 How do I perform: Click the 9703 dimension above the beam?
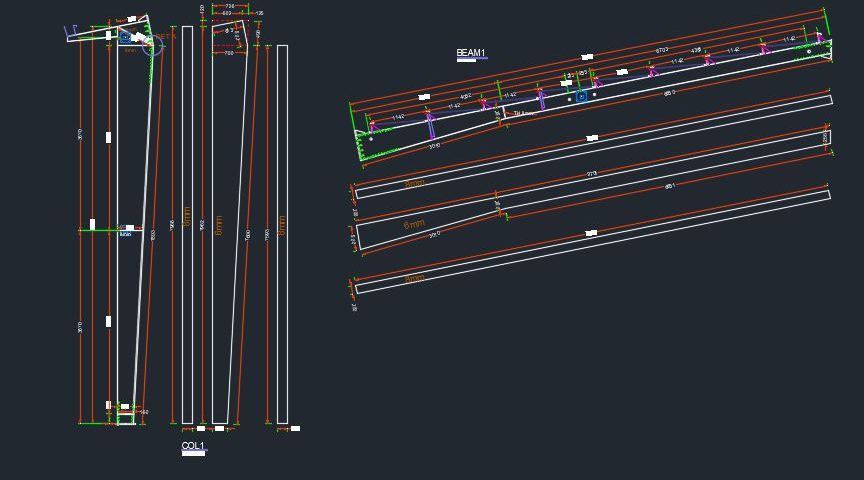pos(662,51)
